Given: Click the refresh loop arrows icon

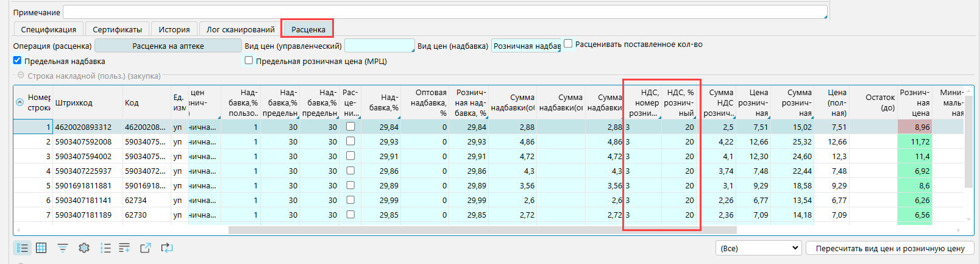Looking at the screenshot, I should (166, 248).
